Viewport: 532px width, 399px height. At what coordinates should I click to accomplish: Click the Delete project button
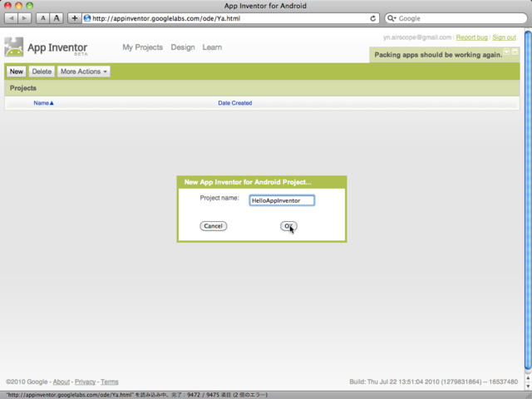pos(42,71)
